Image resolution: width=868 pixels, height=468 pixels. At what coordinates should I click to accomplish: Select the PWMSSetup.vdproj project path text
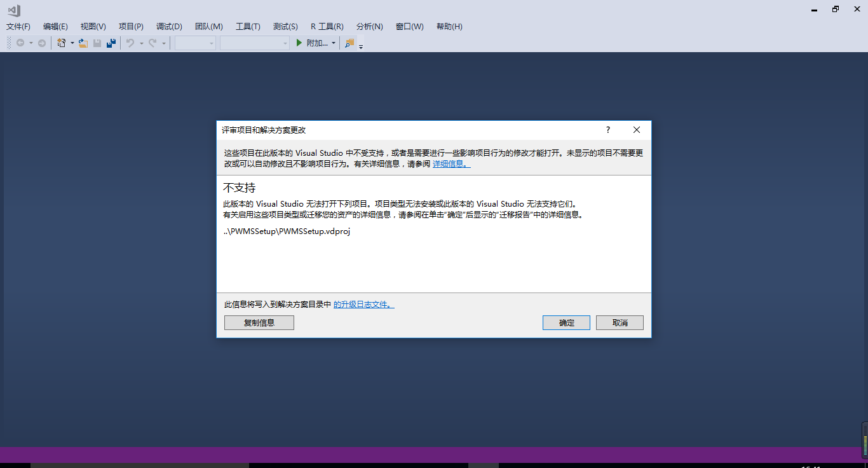tap(287, 231)
